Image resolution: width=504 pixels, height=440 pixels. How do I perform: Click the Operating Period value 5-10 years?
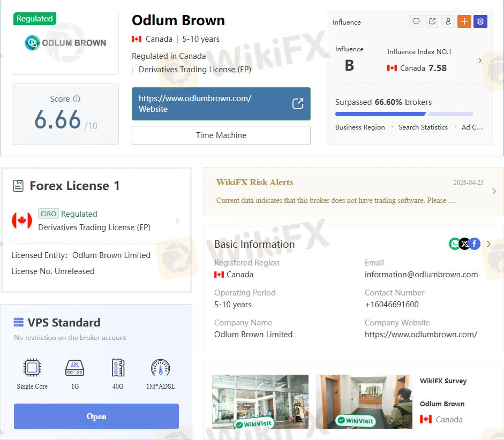232,305
